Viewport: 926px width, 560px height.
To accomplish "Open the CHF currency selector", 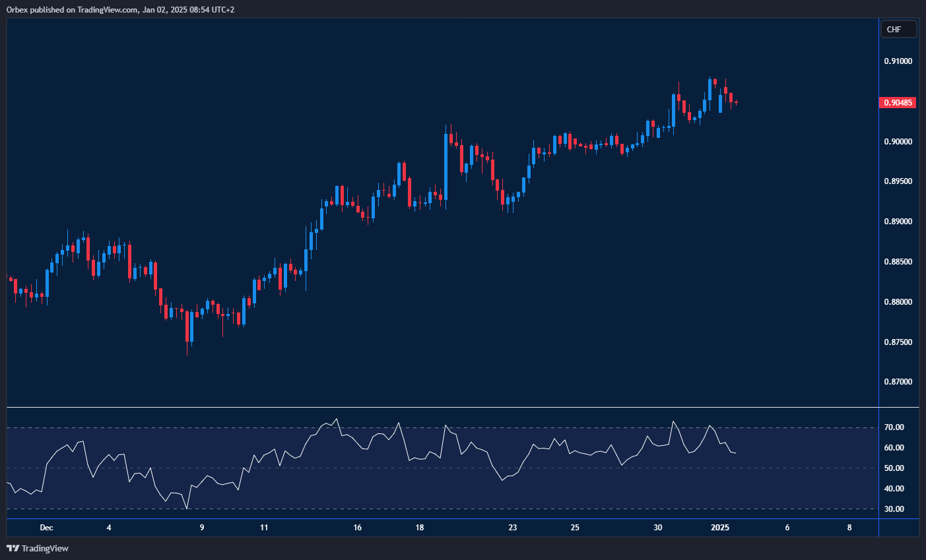I will tap(898, 30).
